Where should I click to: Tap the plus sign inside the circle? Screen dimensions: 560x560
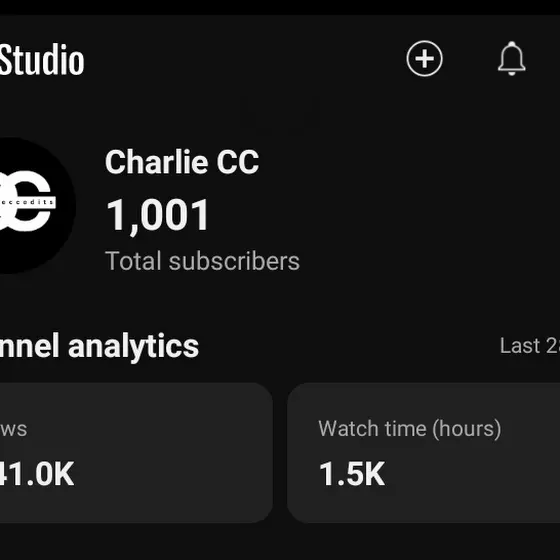(x=424, y=59)
